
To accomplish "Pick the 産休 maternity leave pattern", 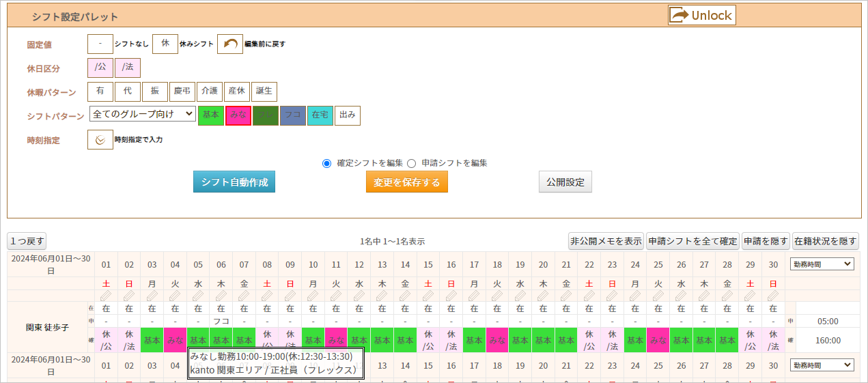I will tap(237, 91).
